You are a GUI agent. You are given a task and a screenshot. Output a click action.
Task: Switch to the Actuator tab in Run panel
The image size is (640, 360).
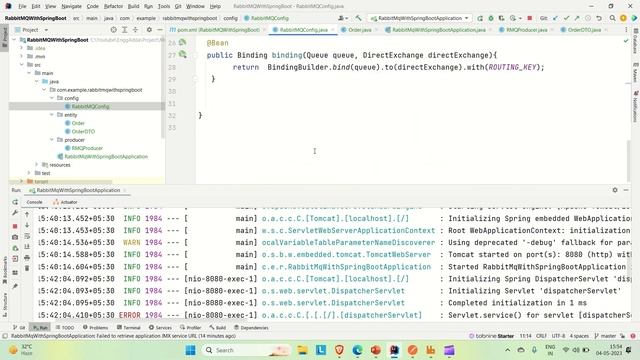(65, 202)
